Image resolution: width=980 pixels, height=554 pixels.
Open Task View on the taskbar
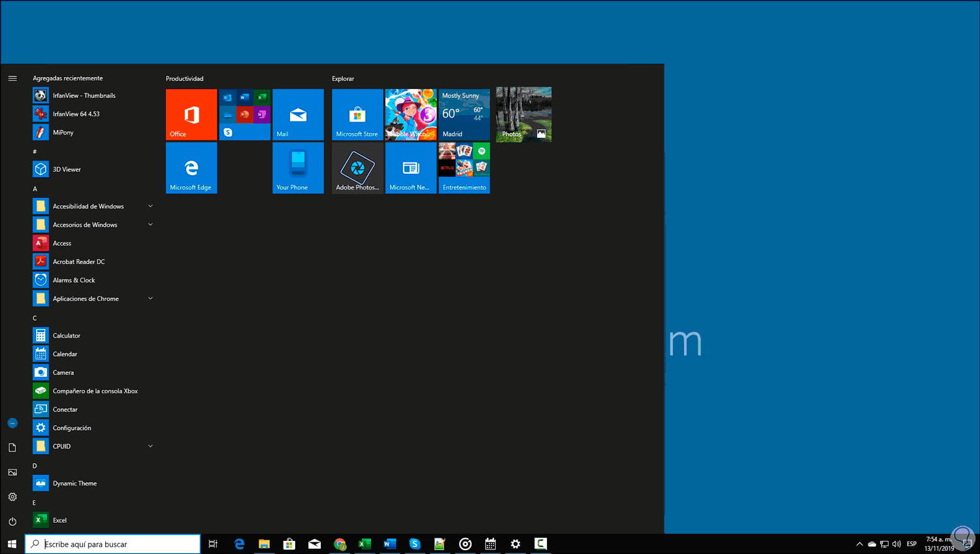click(x=213, y=544)
